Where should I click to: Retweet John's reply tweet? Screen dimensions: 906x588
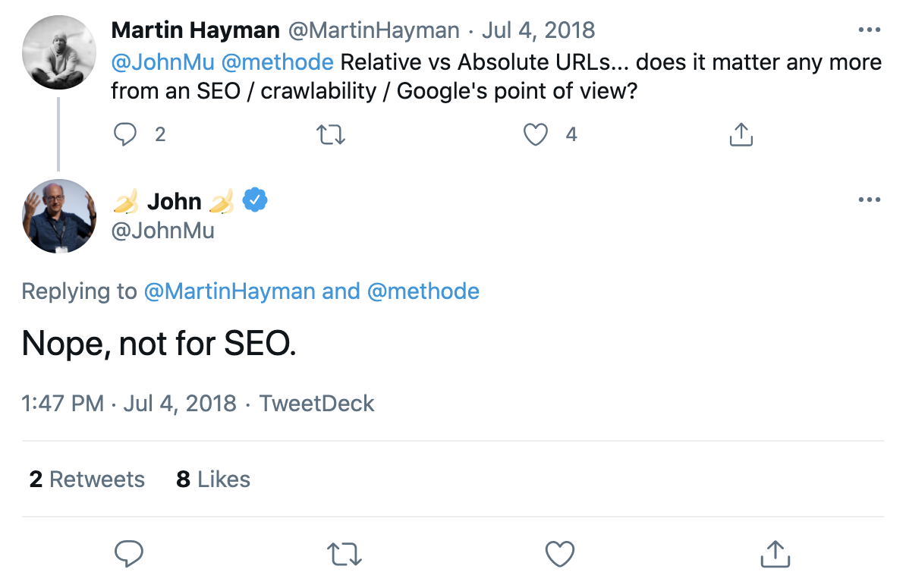point(344,554)
